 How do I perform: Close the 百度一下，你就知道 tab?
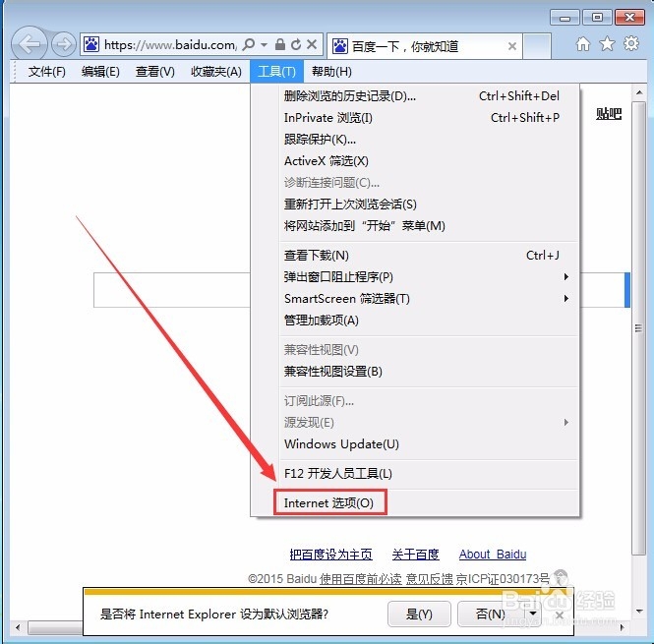point(512,46)
